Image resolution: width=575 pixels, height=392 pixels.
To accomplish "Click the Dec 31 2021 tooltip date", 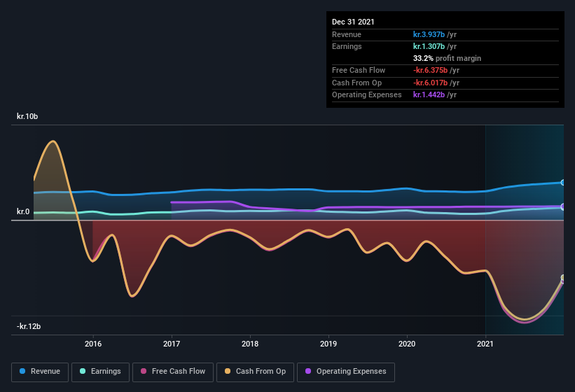I will pyautogui.click(x=353, y=22).
